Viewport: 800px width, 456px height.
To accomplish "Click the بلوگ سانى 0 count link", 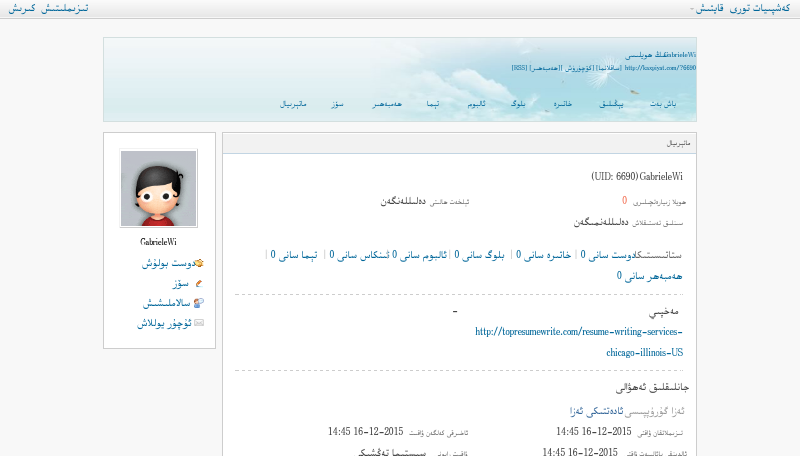I will pyautogui.click(x=480, y=255).
